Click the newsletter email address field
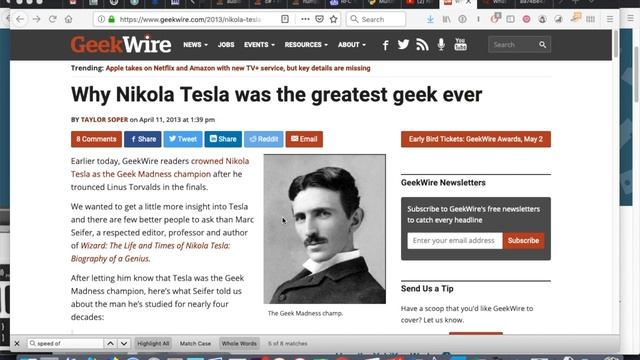 click(455, 240)
